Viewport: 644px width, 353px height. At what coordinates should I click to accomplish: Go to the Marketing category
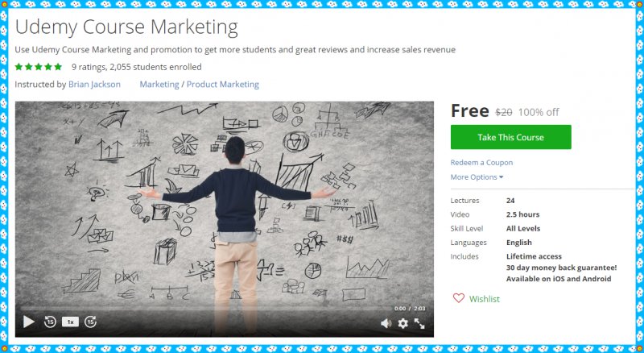(x=159, y=85)
